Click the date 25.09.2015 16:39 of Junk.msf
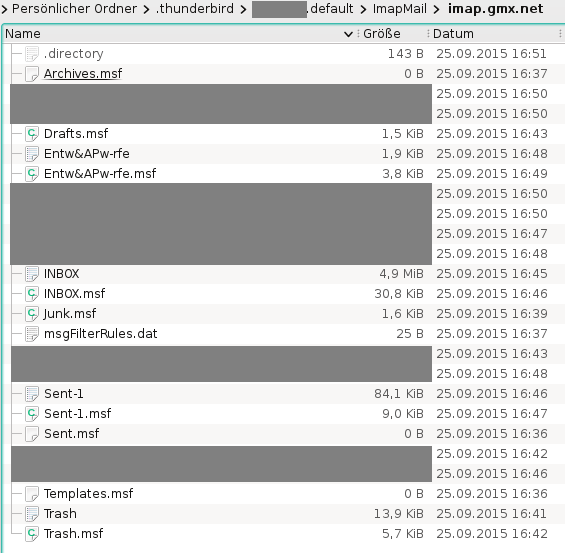The width and height of the screenshot is (565, 553). click(492, 314)
